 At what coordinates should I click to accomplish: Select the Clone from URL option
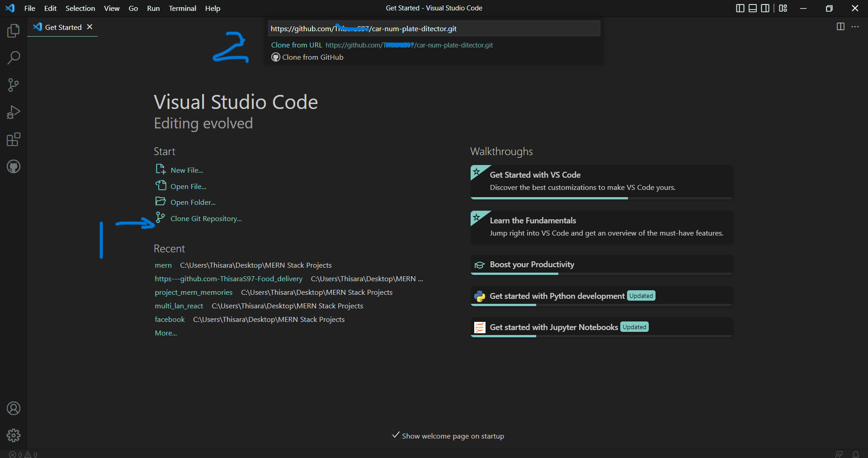coord(434,45)
